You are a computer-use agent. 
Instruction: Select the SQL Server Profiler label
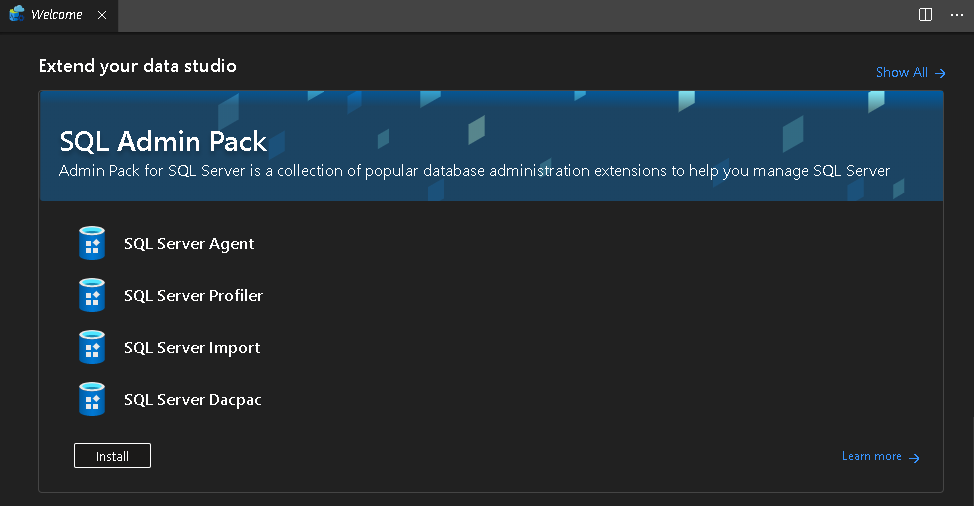(x=193, y=295)
